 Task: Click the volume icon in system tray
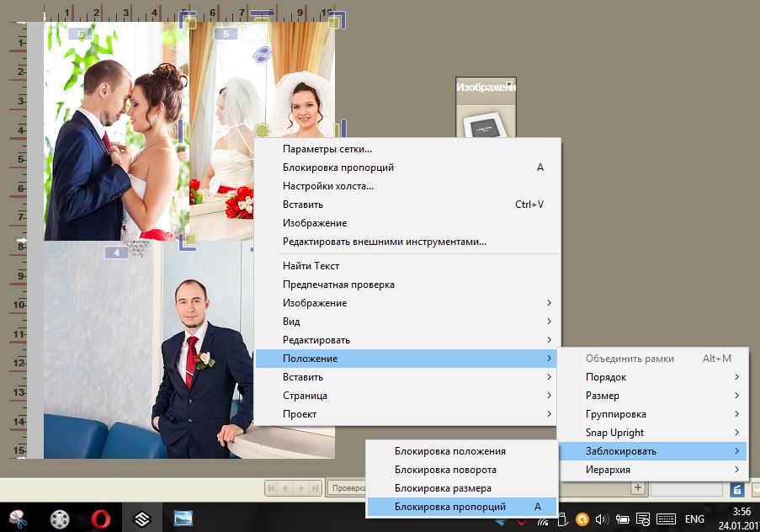(x=602, y=519)
